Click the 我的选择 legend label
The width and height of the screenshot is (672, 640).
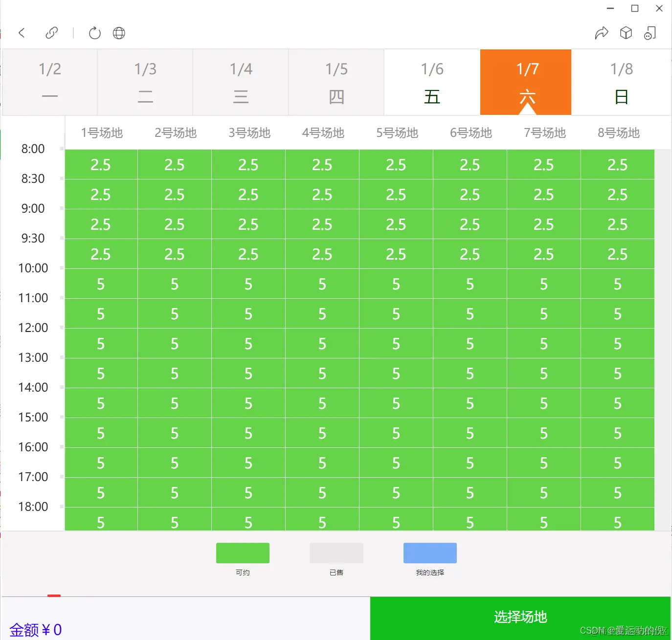pyautogui.click(x=430, y=573)
